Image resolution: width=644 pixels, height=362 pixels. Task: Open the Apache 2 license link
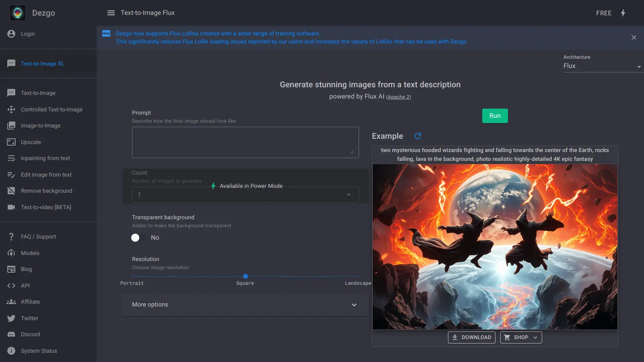point(398,97)
